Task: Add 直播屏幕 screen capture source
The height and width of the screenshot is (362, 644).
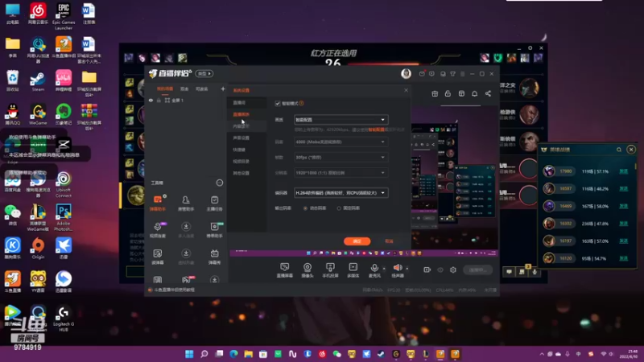Action: 285,270
